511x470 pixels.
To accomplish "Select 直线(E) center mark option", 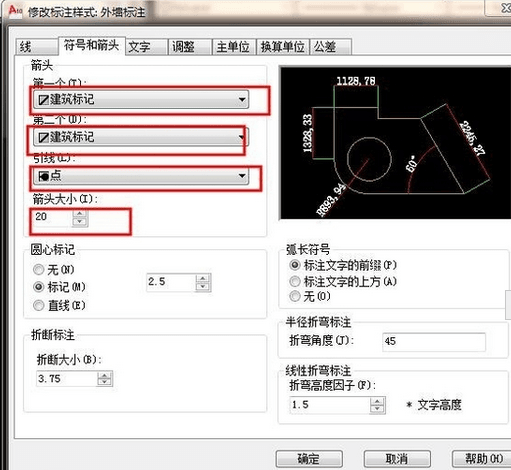I will click(39, 305).
